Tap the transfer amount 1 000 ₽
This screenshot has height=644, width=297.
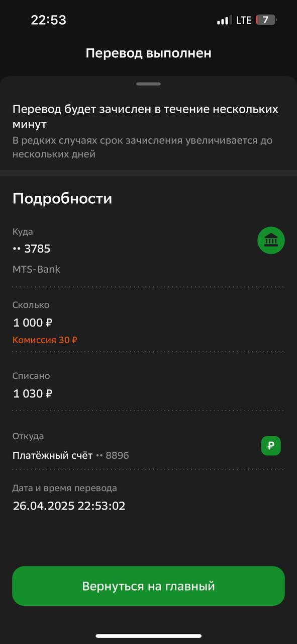coord(33,323)
